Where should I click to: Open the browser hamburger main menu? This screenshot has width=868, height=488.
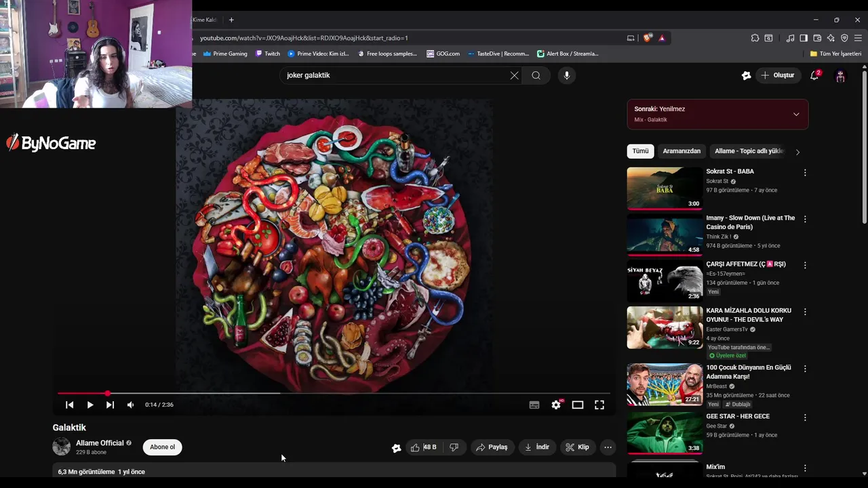pos(859,38)
